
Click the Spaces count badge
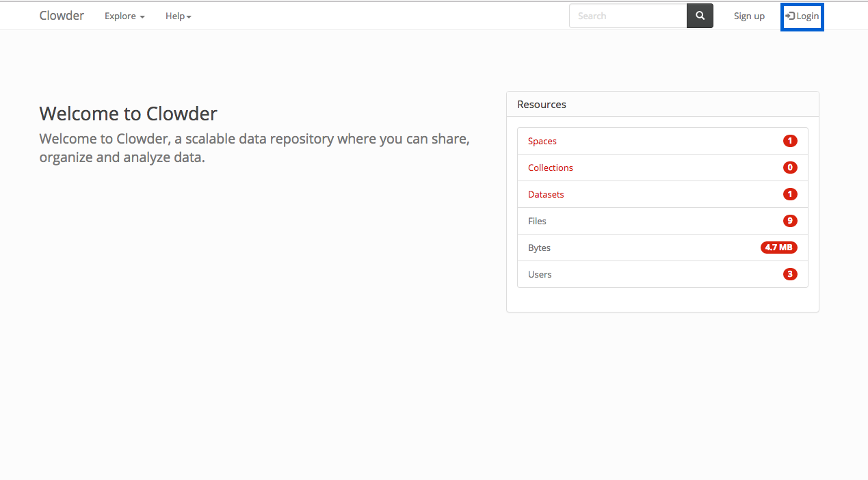790,141
